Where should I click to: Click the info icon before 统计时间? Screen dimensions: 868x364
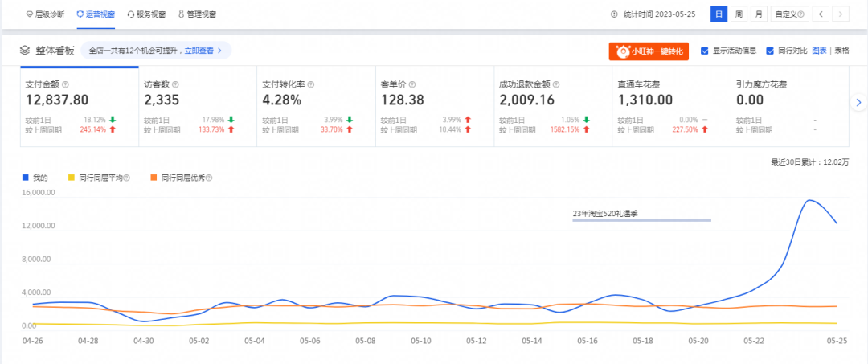[615, 14]
